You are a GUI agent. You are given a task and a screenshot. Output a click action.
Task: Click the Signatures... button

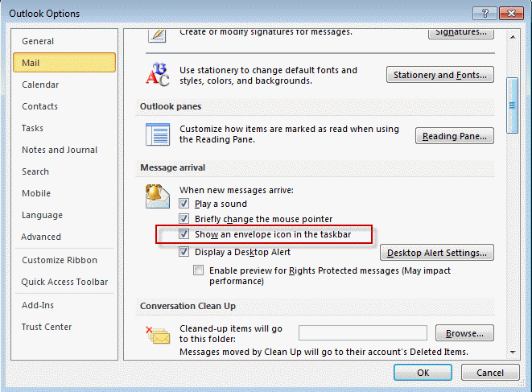(x=460, y=34)
